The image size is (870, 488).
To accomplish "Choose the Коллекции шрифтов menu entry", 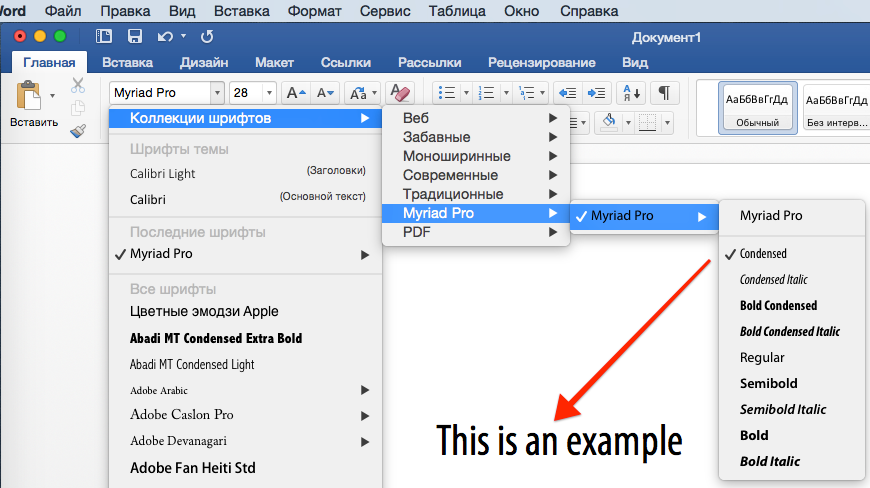I will (245, 118).
